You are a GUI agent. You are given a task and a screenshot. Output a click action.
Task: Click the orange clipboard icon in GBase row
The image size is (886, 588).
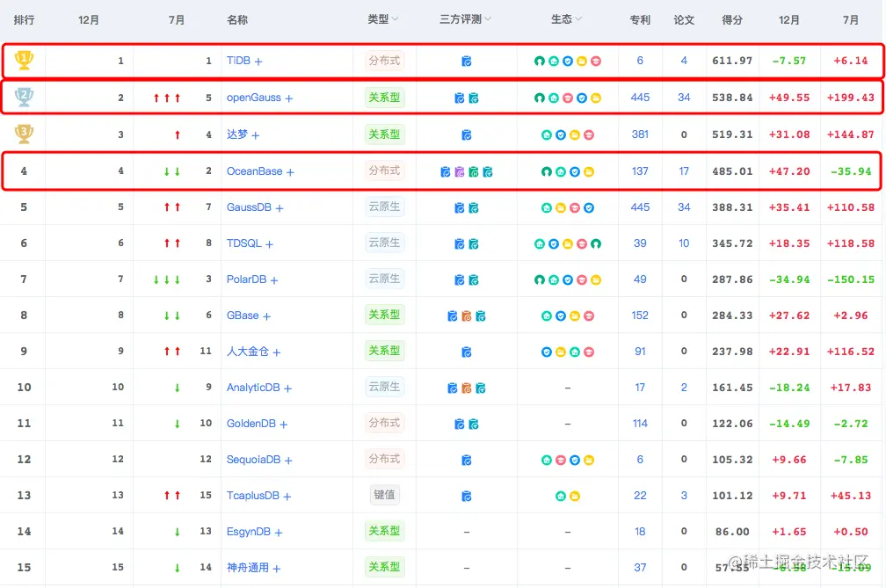466,316
